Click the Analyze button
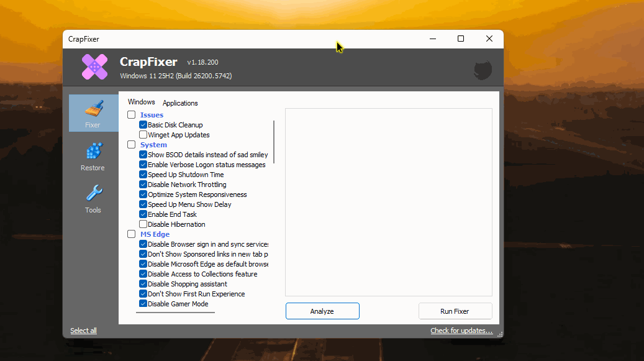 pos(322,311)
